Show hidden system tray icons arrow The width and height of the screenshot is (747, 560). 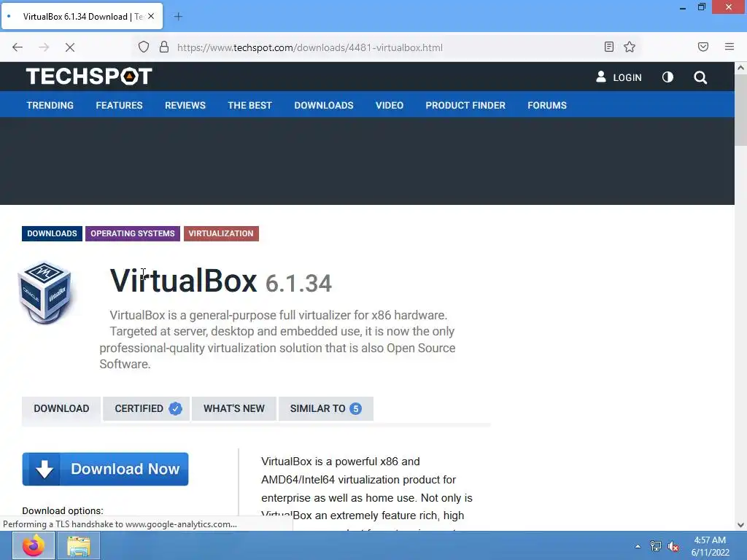pos(638,546)
